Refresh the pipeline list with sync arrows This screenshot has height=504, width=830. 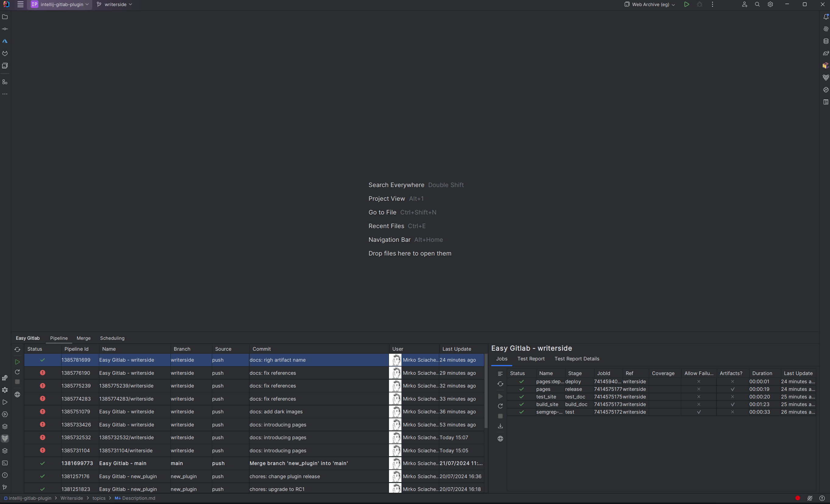click(x=17, y=350)
